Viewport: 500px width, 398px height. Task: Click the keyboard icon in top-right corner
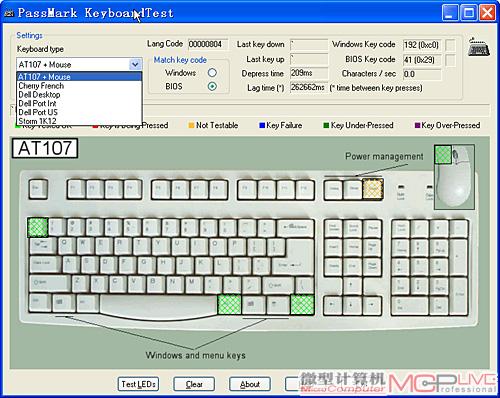pos(479,47)
